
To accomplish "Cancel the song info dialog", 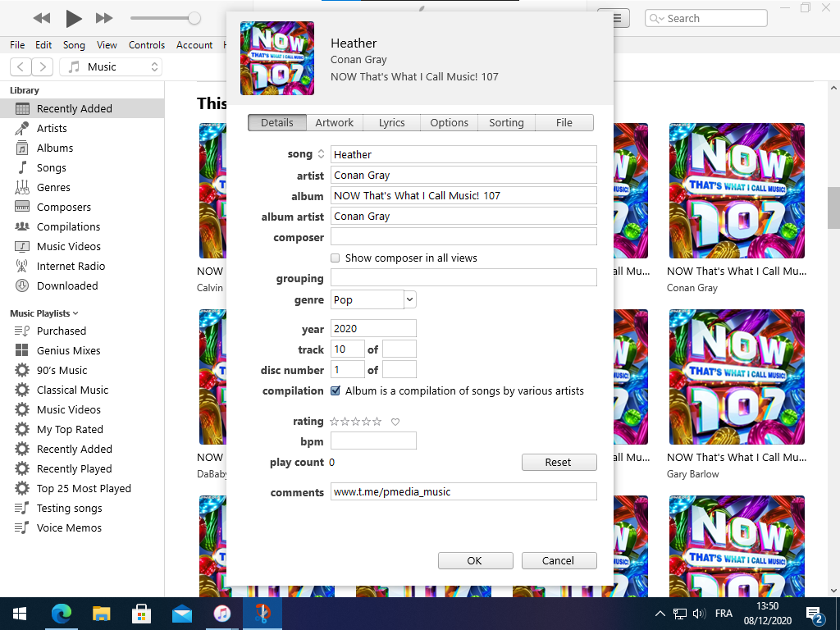I will pyautogui.click(x=559, y=561).
